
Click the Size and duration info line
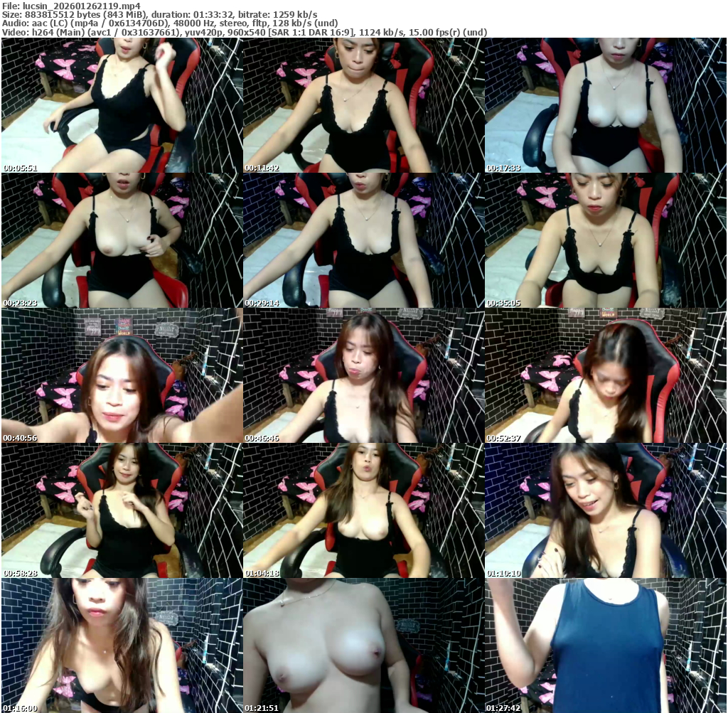pos(160,14)
